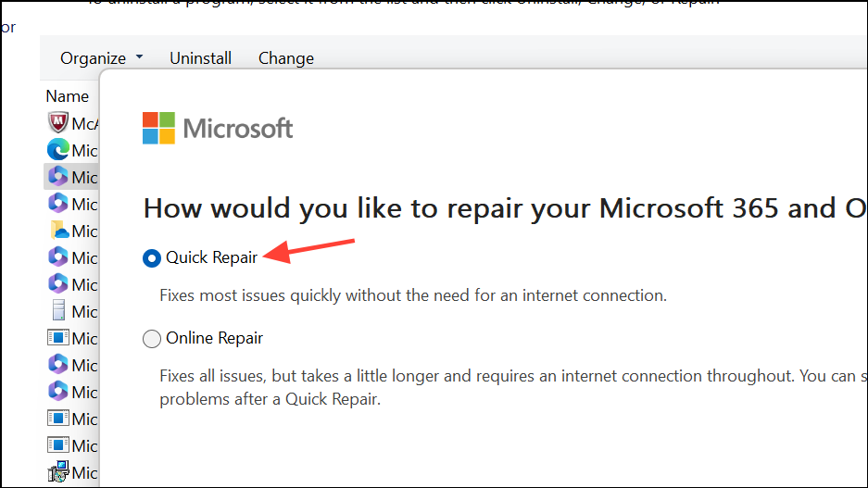Click the installer icon with computer and disc
This screenshot has height=488, width=868.
point(58,472)
